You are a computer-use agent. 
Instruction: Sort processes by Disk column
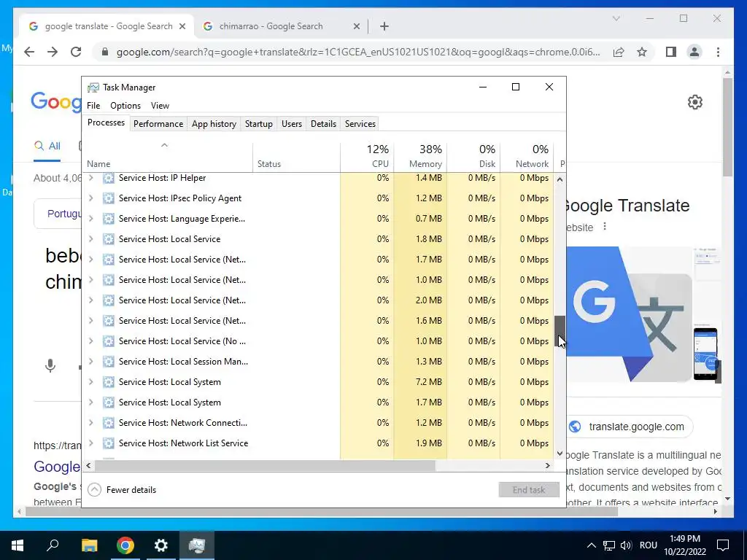(473, 157)
